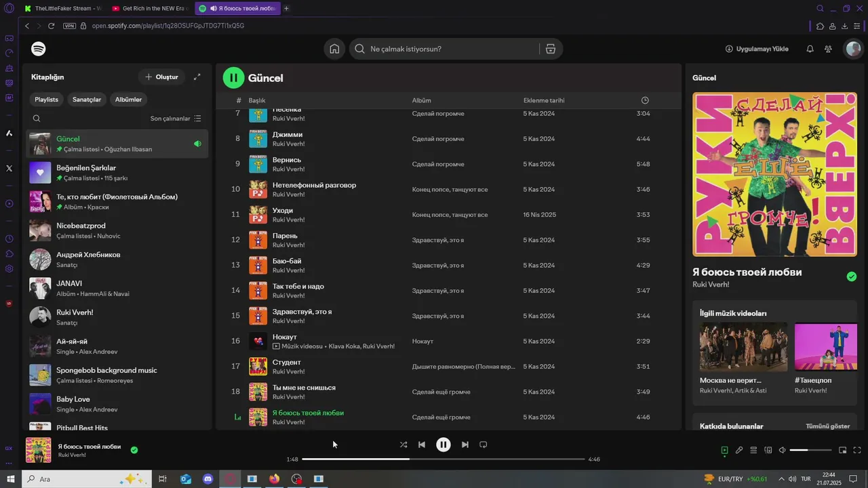Expand library with the arrows icon
The height and width of the screenshot is (488, 868).
point(197,77)
